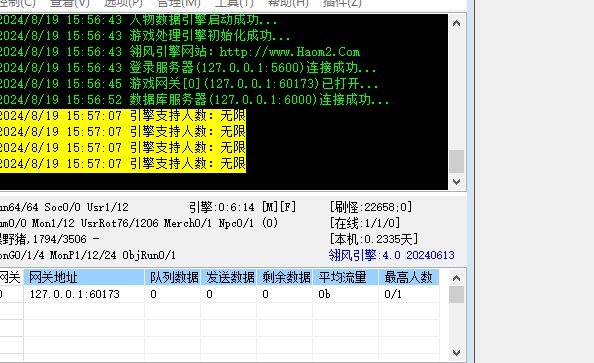This screenshot has width=594, height=363.
Task: Click the 0 value under 队列数据
Action: point(153,294)
